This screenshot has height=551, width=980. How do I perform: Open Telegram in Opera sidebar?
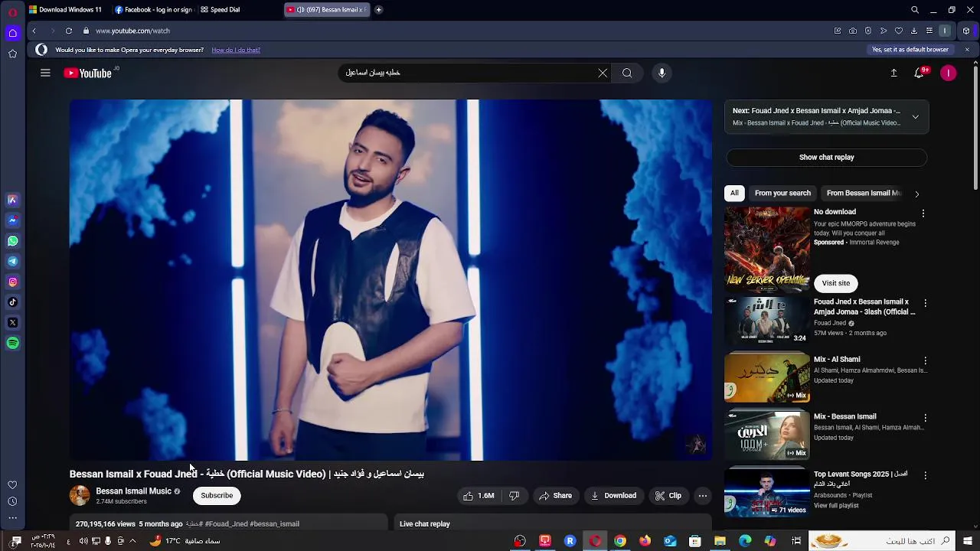click(12, 262)
